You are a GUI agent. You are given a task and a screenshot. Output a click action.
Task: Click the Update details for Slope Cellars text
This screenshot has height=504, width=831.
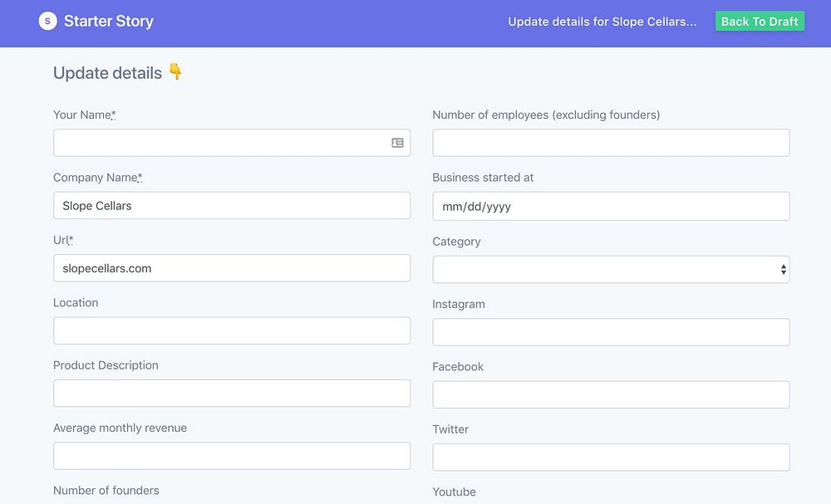[x=602, y=22]
